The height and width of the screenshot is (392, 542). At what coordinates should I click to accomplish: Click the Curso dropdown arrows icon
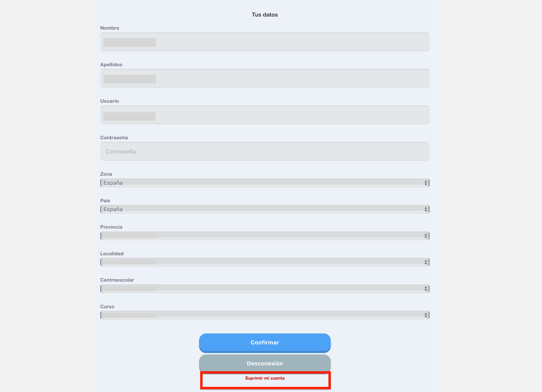click(425, 315)
